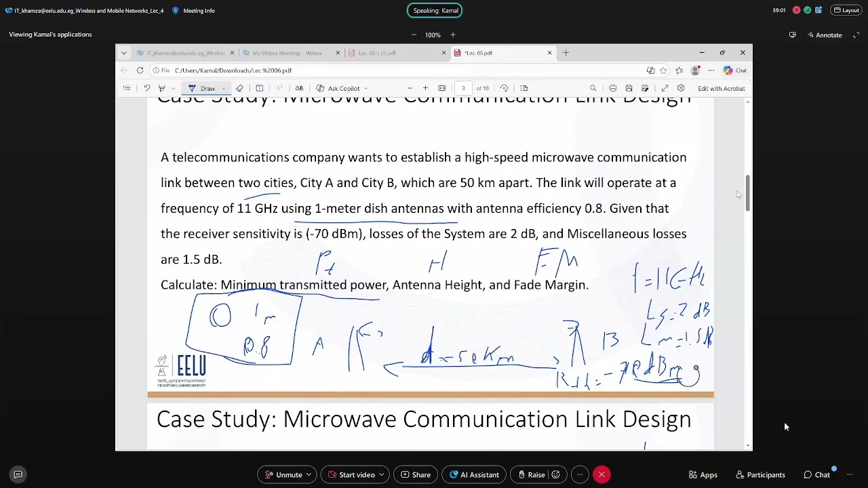This screenshot has height=488, width=868.
Task: Rotate the PDF page
Action: point(504,88)
